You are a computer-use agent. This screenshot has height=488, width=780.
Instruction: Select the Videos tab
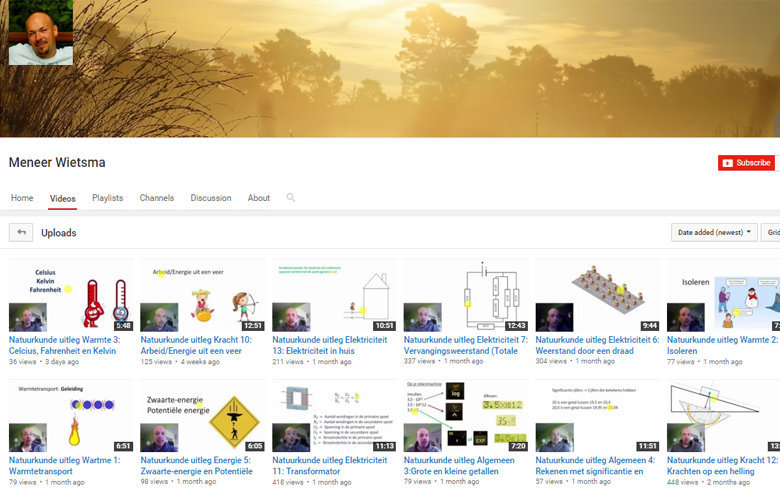coord(63,198)
